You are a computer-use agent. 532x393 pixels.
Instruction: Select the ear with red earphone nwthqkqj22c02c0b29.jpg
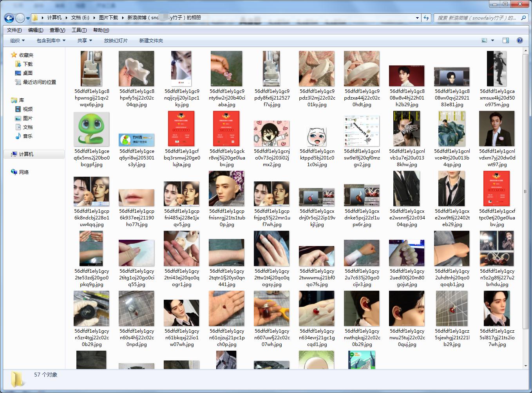[362, 308]
